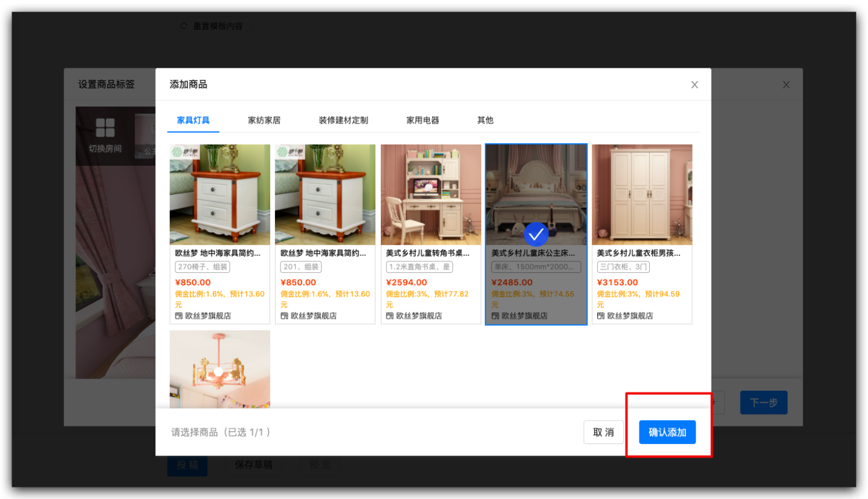Viewport: 868px width, 499px height.
Task: Select the nightstand image with 270椅子 spec
Action: click(x=220, y=195)
